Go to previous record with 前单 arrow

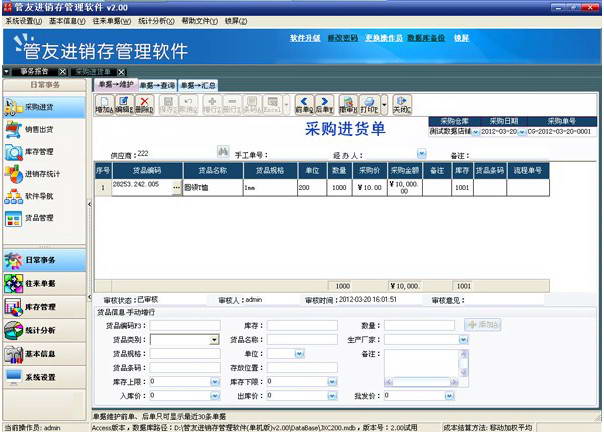point(303,104)
